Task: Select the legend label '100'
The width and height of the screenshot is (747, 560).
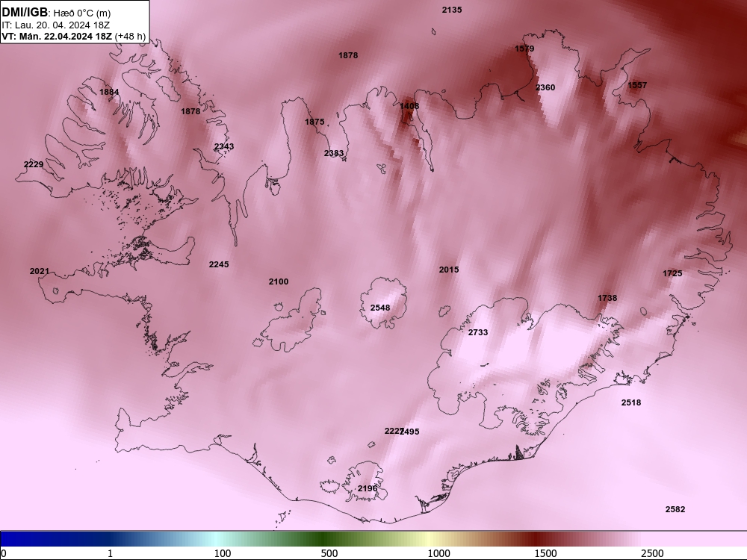Action: click(223, 553)
